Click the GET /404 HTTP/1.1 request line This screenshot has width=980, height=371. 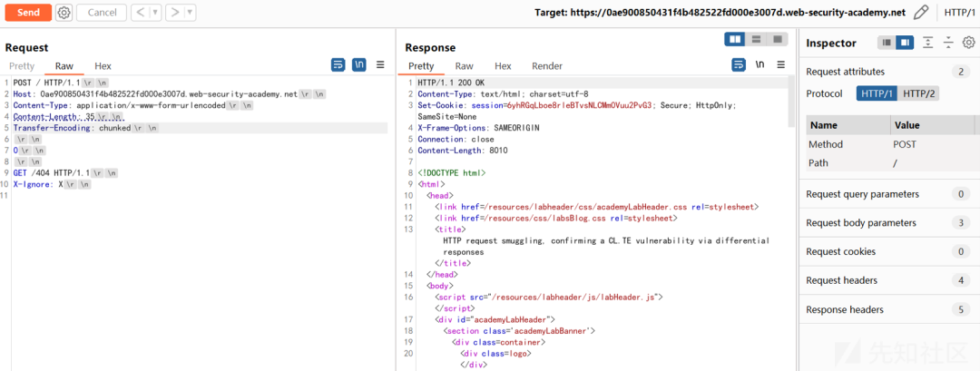pyautogui.click(x=65, y=173)
